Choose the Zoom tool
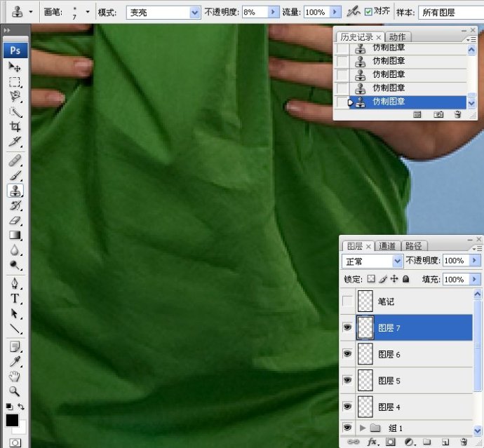 pyautogui.click(x=15, y=391)
